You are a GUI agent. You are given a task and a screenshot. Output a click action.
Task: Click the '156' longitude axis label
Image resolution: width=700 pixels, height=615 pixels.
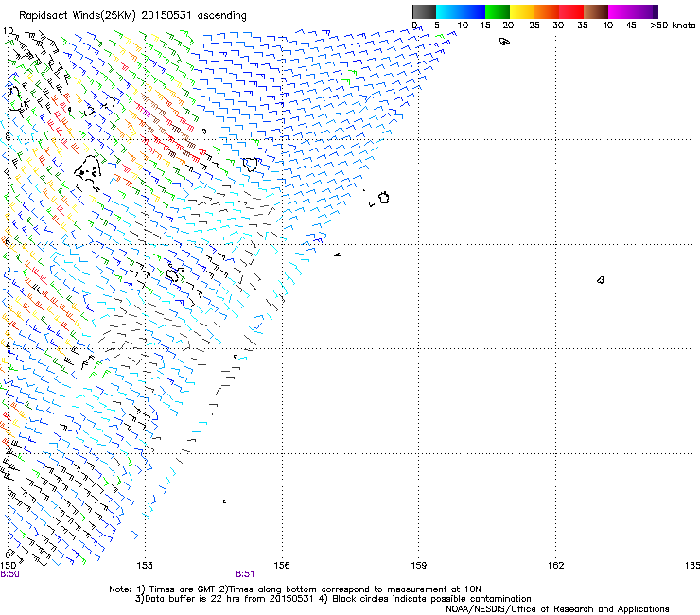tap(282, 566)
